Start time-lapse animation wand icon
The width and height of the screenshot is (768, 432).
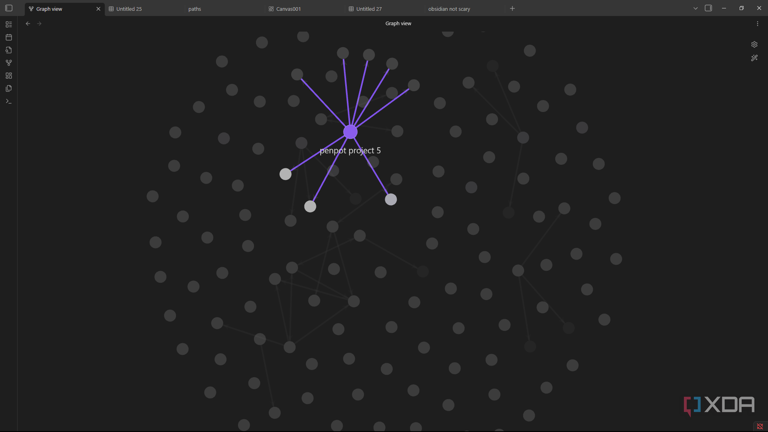pyautogui.click(x=754, y=58)
